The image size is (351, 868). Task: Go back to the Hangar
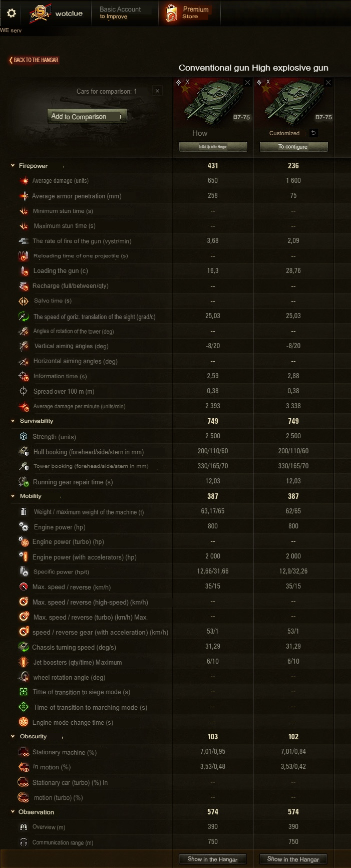click(34, 60)
